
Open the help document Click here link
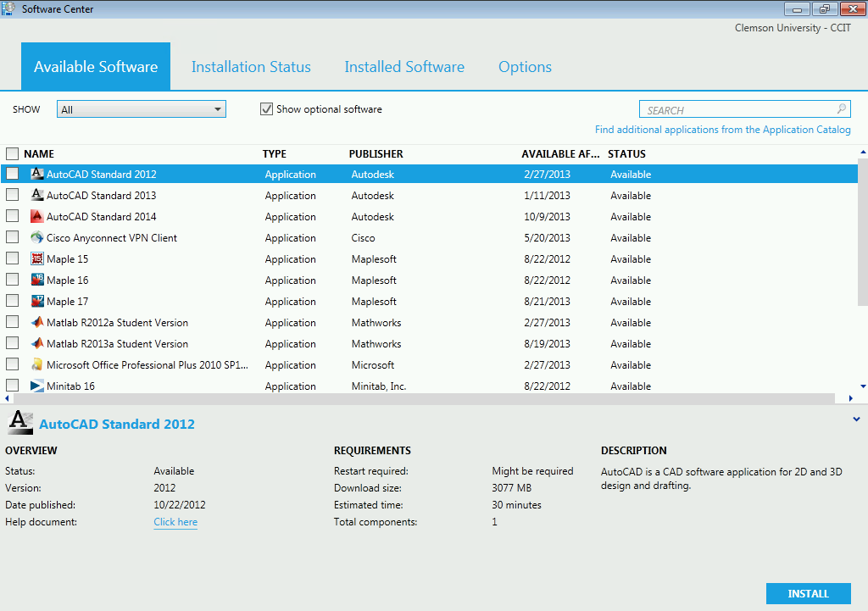click(175, 522)
